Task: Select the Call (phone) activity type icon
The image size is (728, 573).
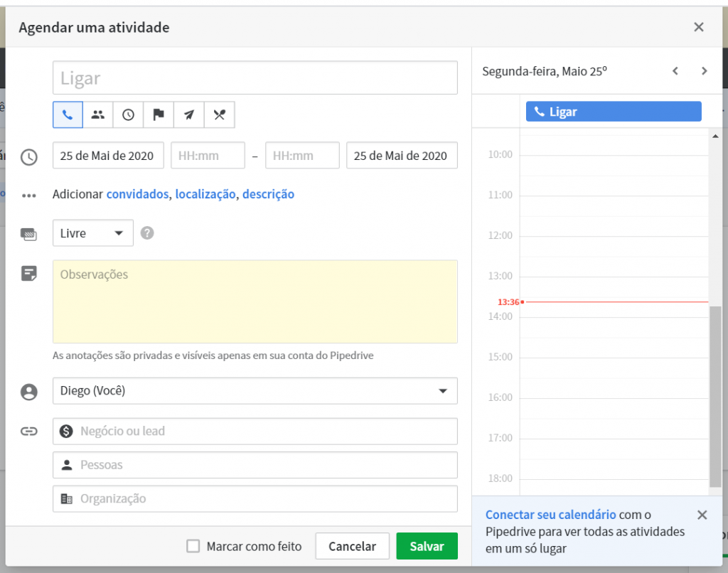Action: point(68,114)
